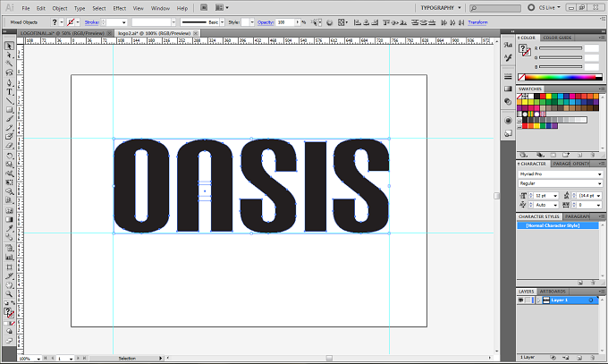The height and width of the screenshot is (364, 608).
Task: Click the Recolor Artwork icon in control bar
Action: point(329,22)
